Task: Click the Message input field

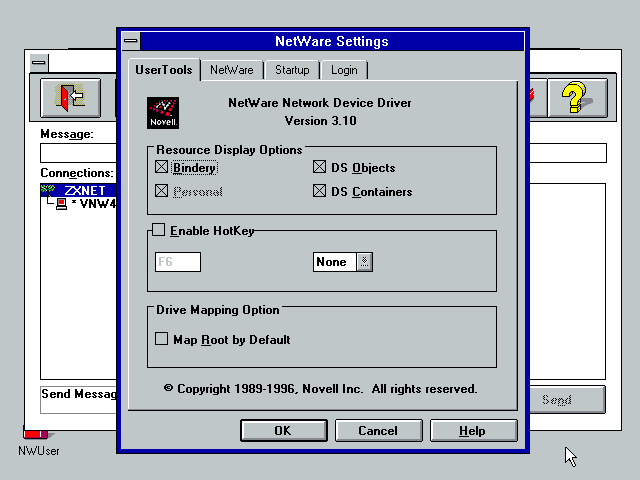Action: click(x=78, y=153)
